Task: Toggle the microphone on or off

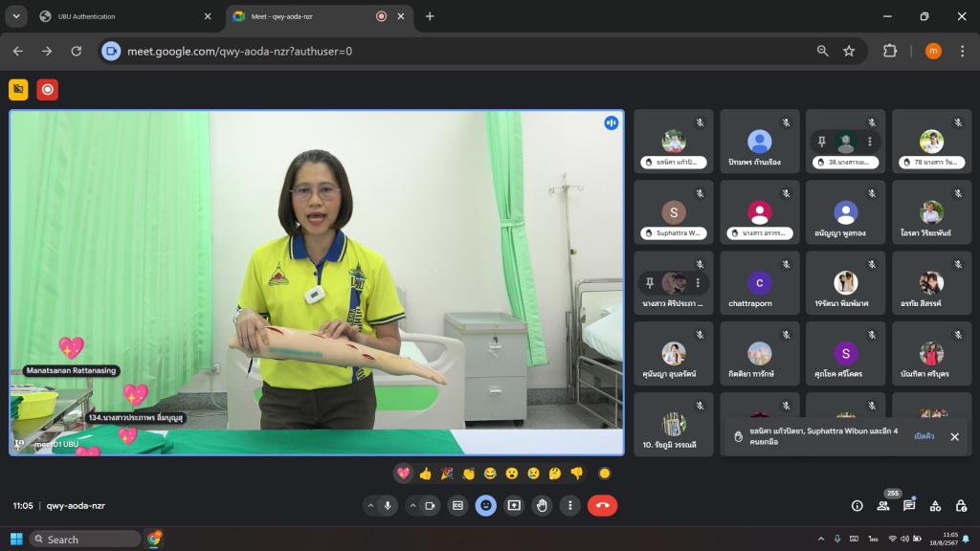Action: 388,505
